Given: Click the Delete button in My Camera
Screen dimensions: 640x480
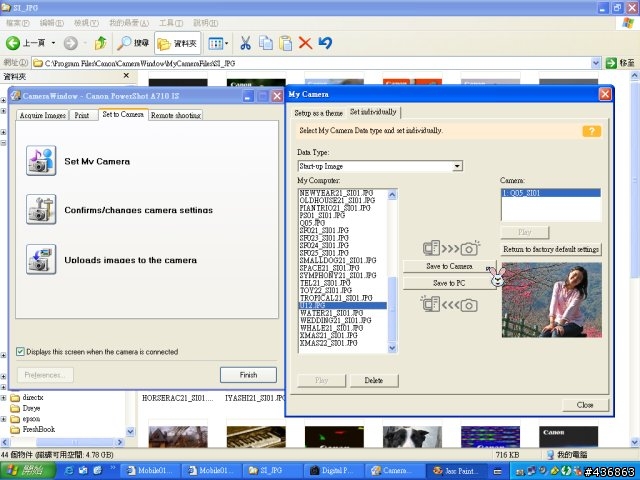Looking at the screenshot, I should pos(373,380).
